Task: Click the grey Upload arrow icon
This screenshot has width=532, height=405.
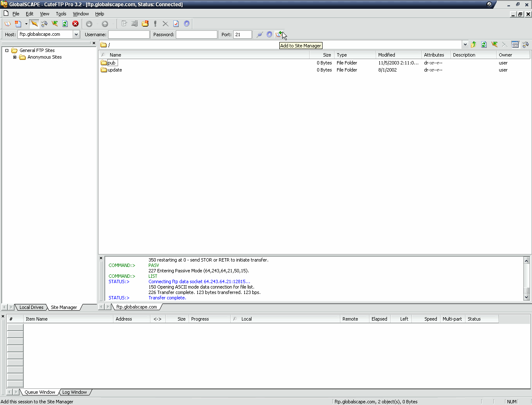Action: (105, 24)
